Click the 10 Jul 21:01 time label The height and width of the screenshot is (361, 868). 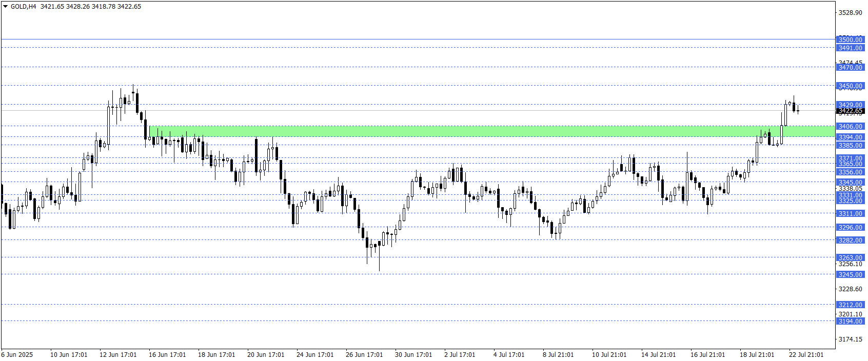(609, 355)
